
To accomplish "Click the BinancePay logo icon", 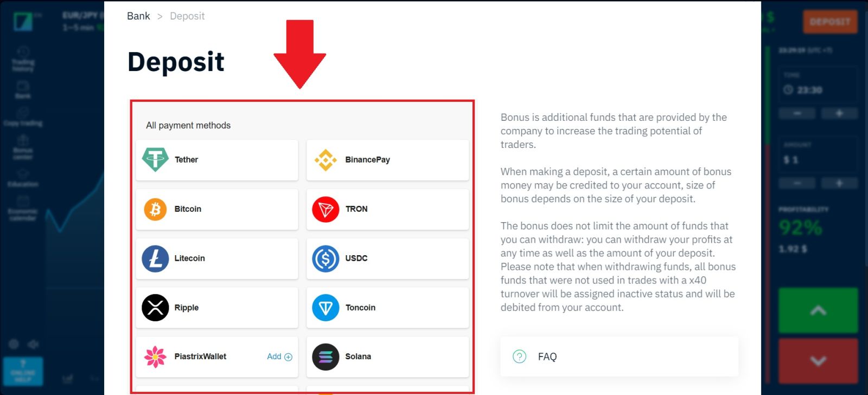I will click(x=325, y=160).
